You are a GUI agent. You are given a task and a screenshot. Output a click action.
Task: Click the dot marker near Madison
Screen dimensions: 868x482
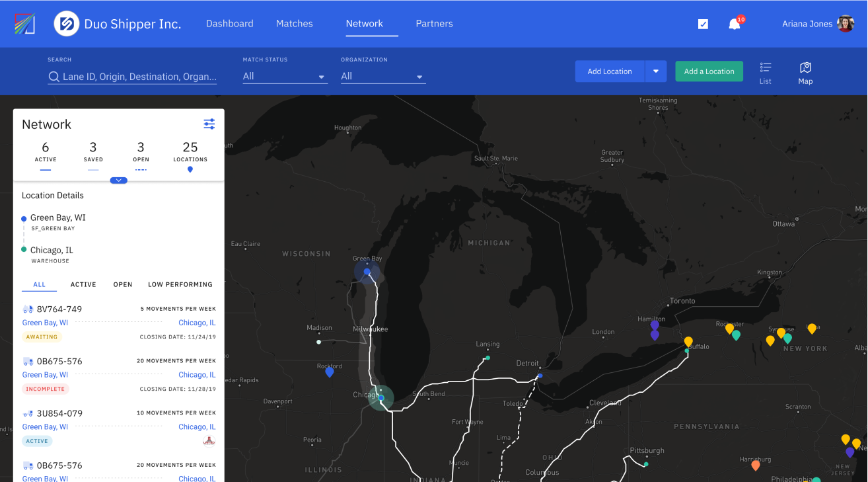coord(318,342)
